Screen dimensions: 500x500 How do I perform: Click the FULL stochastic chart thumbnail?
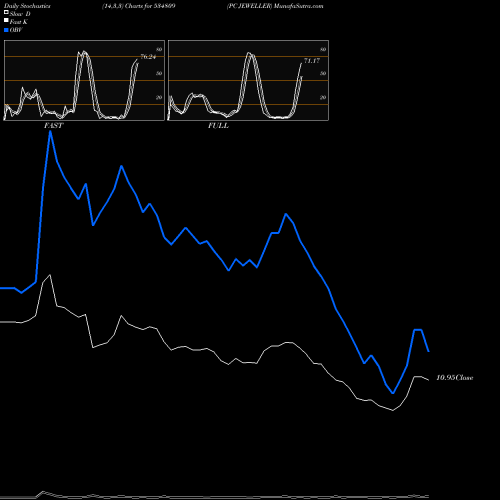[248, 80]
